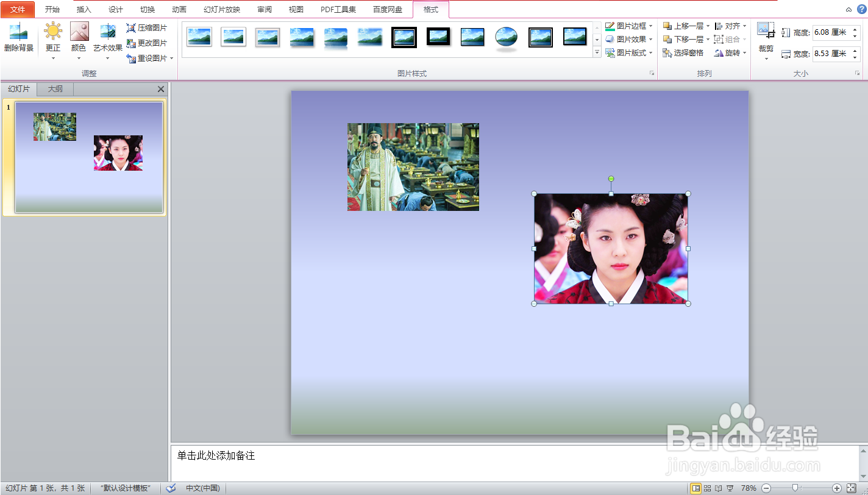Apply the oval picture style in the gallery
The width and height of the screenshot is (868, 495).
point(506,37)
